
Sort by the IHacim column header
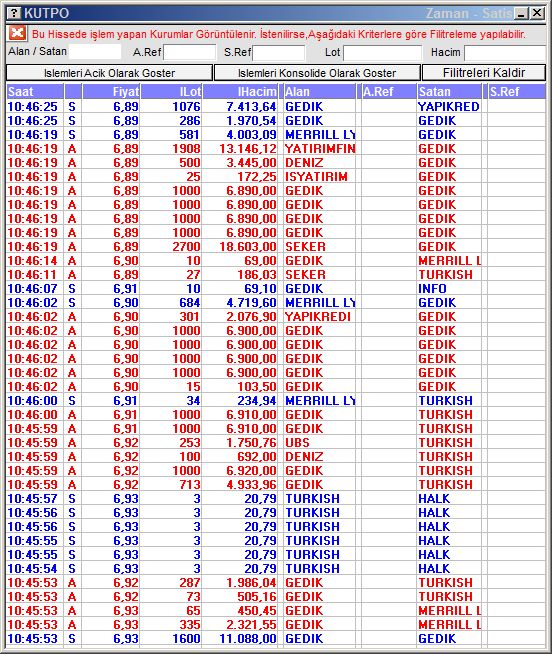240,91
